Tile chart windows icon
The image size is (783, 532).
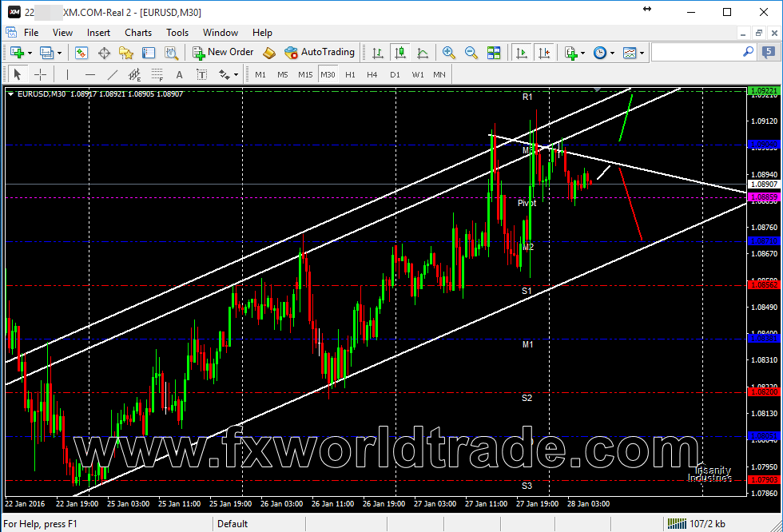(x=494, y=53)
